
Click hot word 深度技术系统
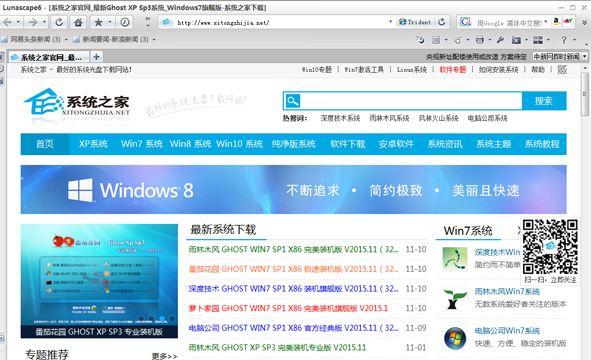click(341, 118)
